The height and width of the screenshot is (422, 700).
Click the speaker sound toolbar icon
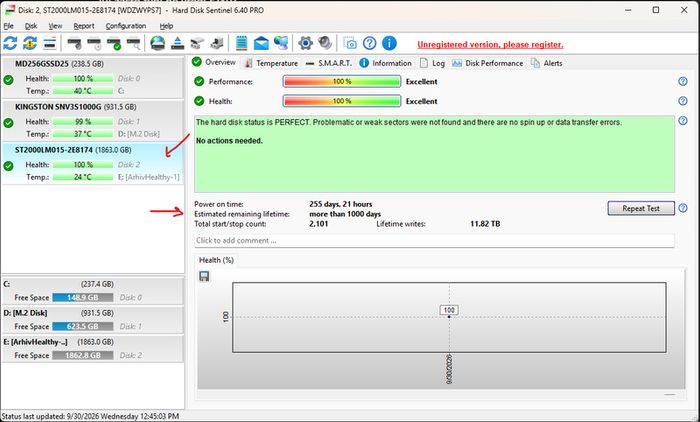click(x=325, y=43)
